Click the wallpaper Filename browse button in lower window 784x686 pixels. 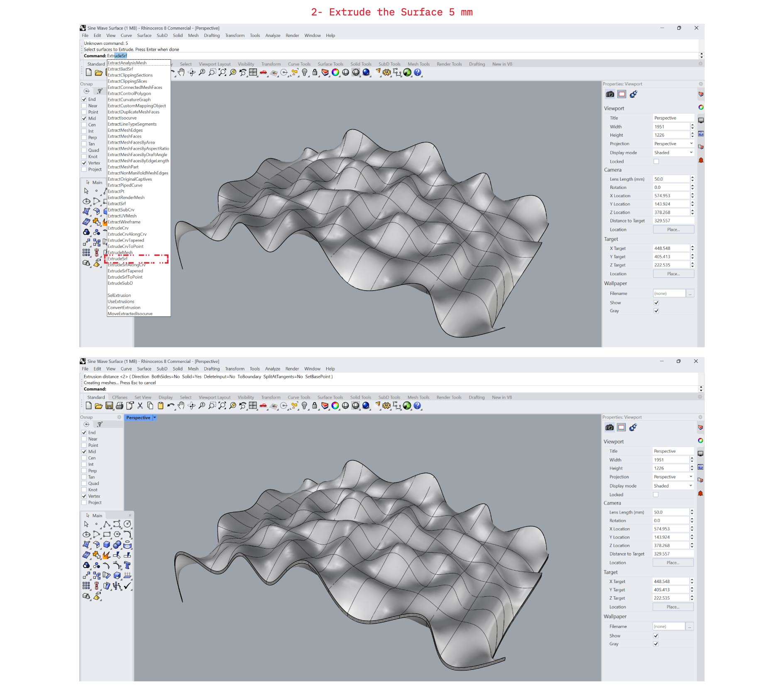[x=689, y=627]
